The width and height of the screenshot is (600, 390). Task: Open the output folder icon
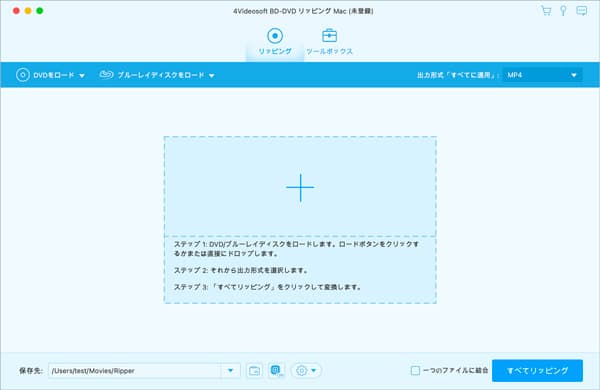pos(254,370)
